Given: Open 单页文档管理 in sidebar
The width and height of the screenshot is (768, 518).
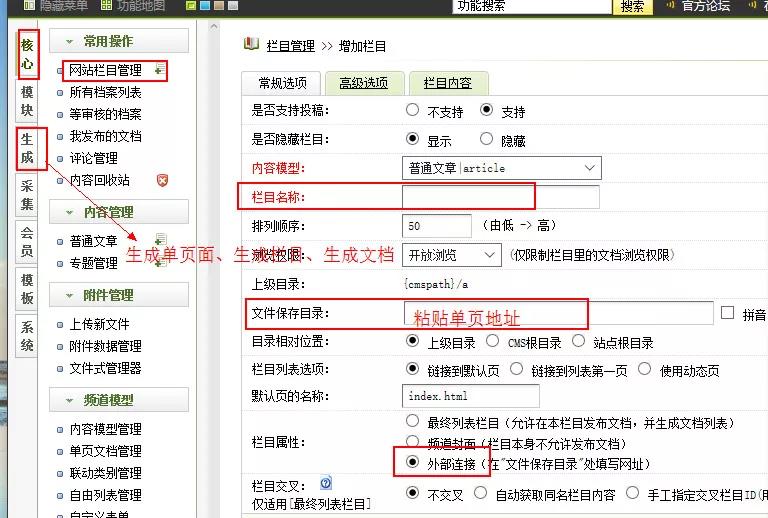Looking at the screenshot, I should coord(105,451).
